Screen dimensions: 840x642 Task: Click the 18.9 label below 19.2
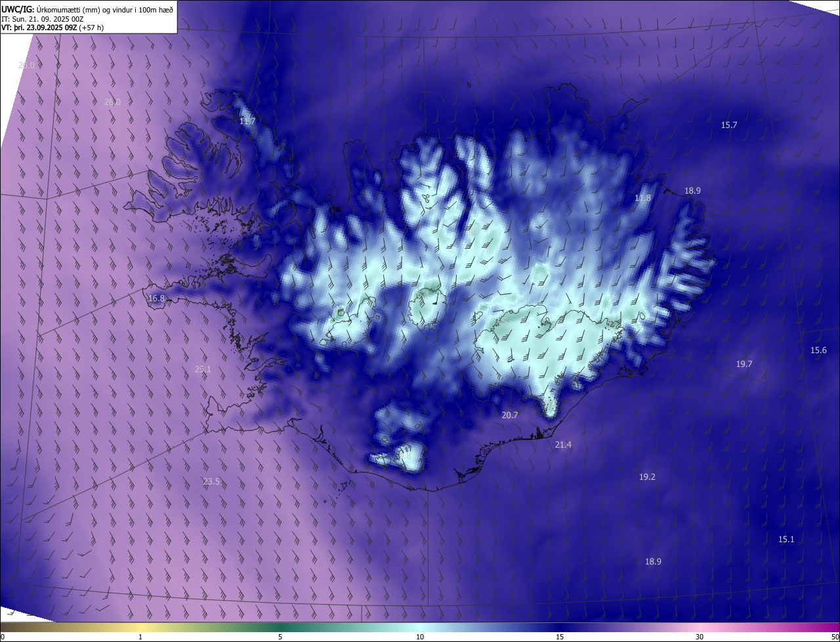coord(653,561)
